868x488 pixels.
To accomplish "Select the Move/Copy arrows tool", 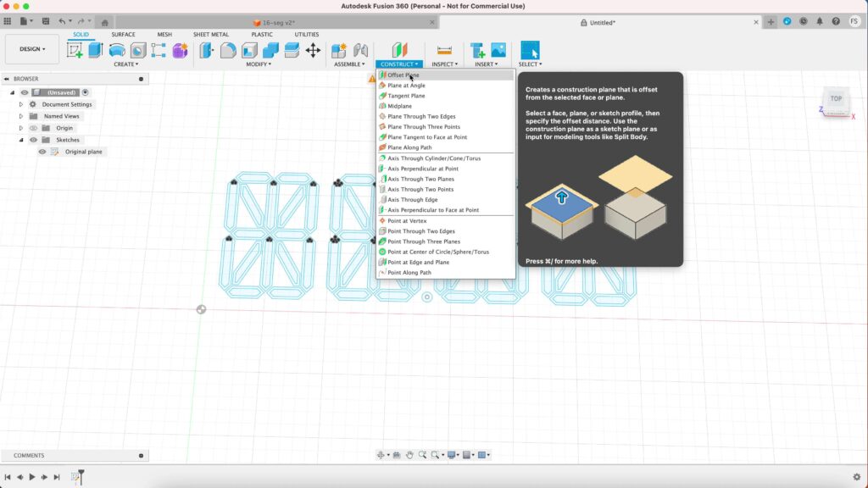I will [313, 51].
